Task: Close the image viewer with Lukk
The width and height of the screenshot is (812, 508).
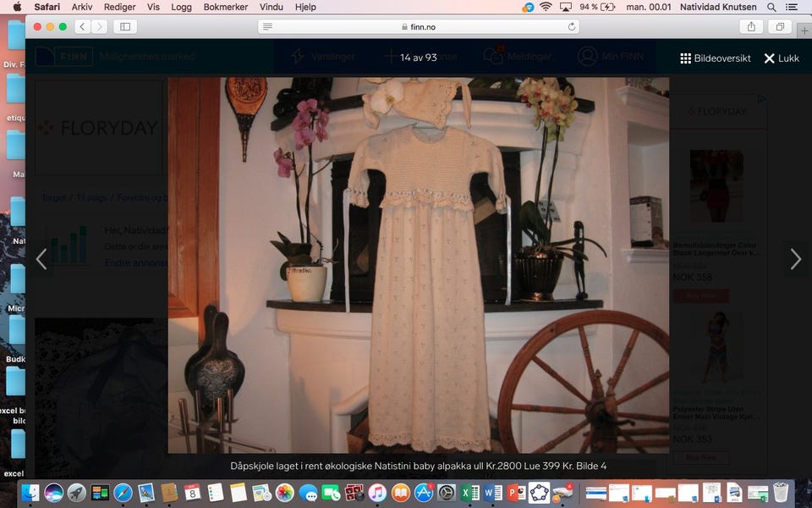Action: click(x=782, y=58)
